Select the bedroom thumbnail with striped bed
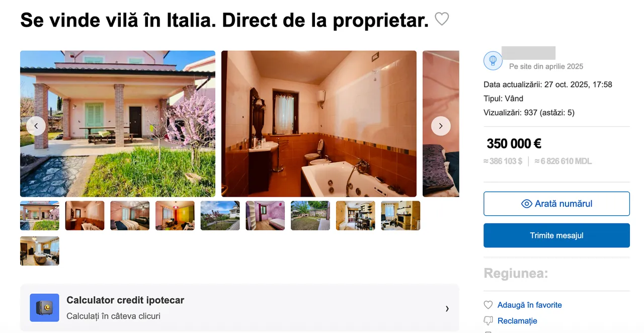 pos(130,216)
